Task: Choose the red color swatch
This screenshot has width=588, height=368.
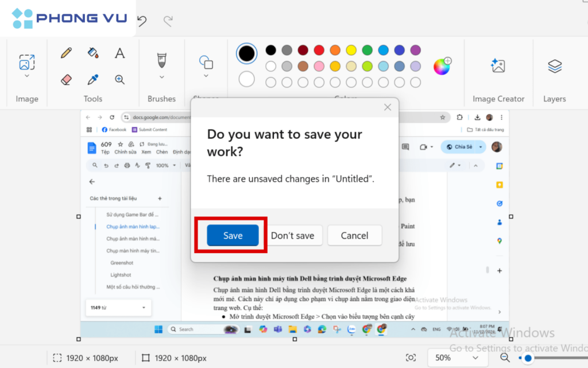Action: point(319,50)
